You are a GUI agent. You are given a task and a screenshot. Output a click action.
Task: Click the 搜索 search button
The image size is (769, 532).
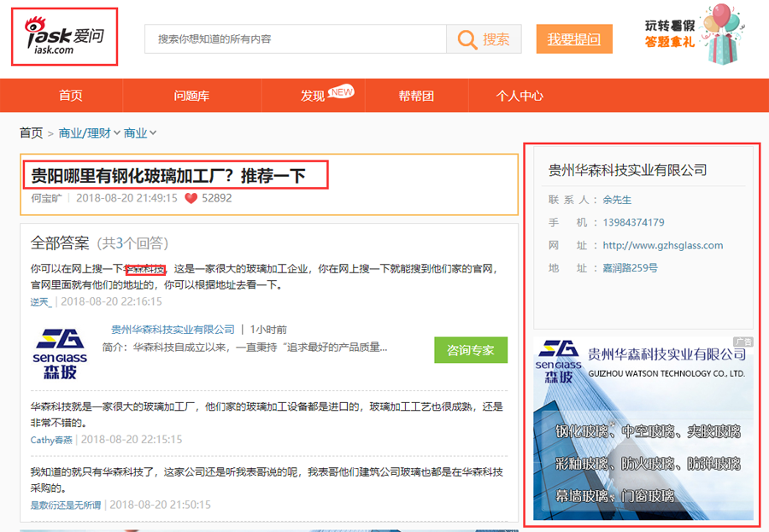(484, 38)
